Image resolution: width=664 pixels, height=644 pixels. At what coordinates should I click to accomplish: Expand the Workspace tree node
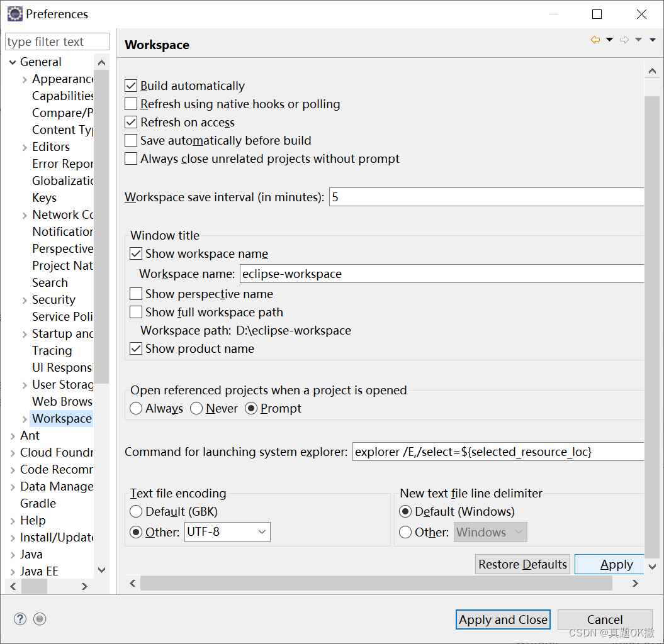point(25,419)
